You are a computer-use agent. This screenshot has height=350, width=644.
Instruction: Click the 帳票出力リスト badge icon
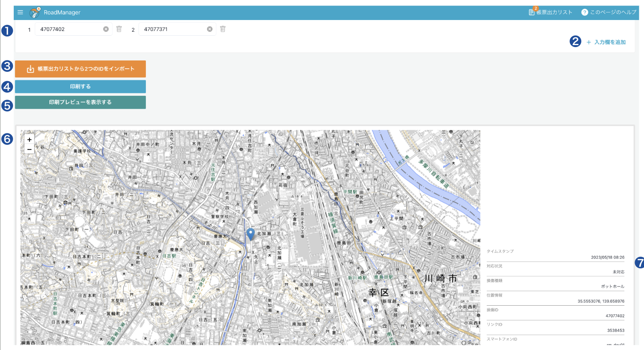click(532, 12)
